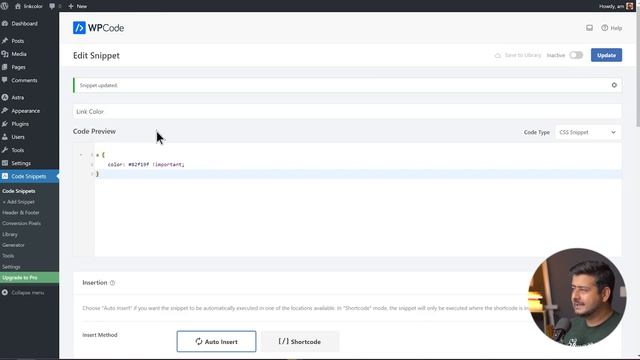Open the highlighted Code Snippets menu
Screen dimensions: 640x360
tap(29, 176)
